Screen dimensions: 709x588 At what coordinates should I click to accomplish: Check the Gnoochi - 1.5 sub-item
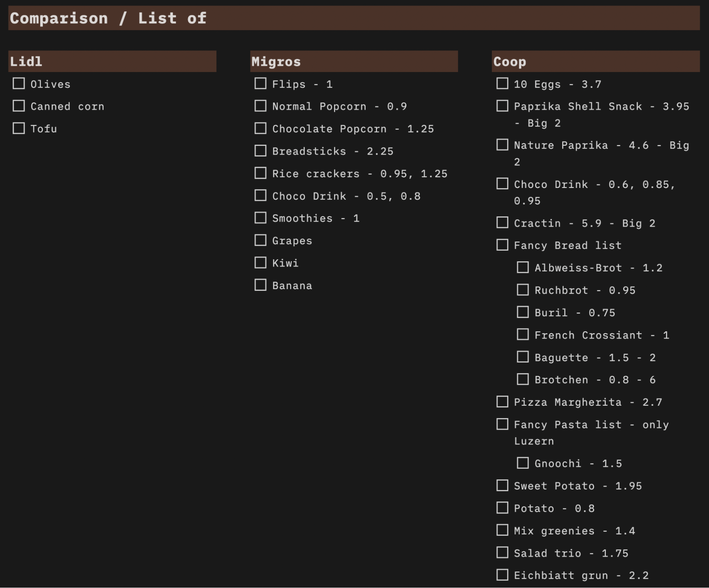pyautogui.click(x=523, y=463)
